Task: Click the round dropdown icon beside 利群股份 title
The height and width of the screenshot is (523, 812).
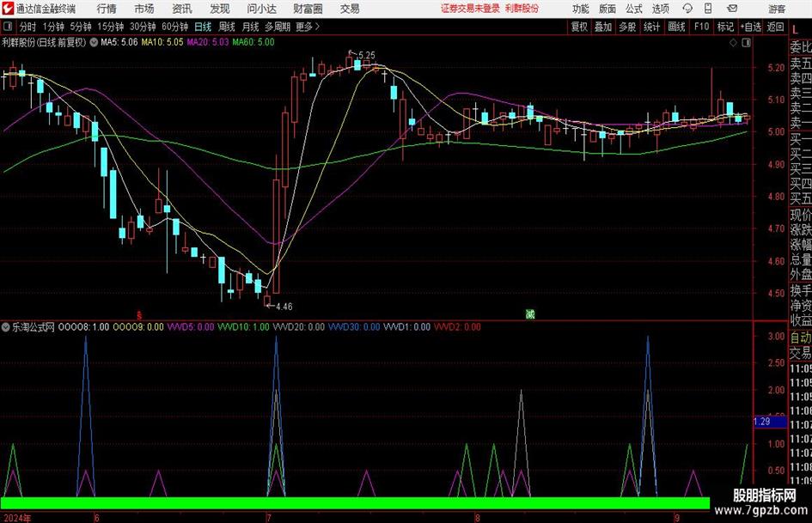Action: tap(94, 42)
